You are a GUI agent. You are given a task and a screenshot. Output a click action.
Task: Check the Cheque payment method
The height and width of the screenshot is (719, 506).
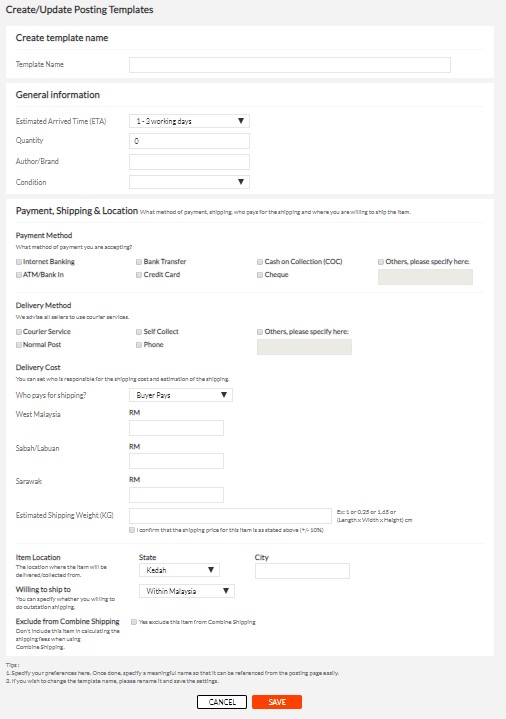(260, 275)
